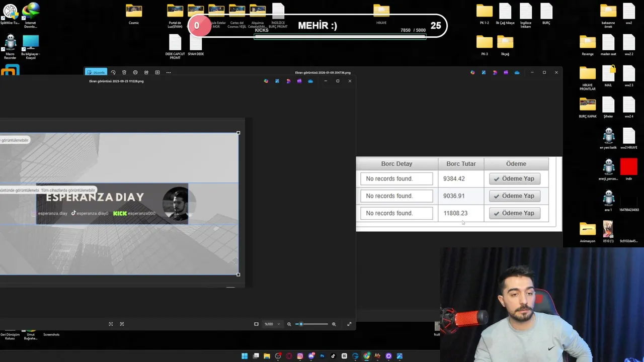Open Opera browser from taskbar
This screenshot has height=362, width=644.
289,356
